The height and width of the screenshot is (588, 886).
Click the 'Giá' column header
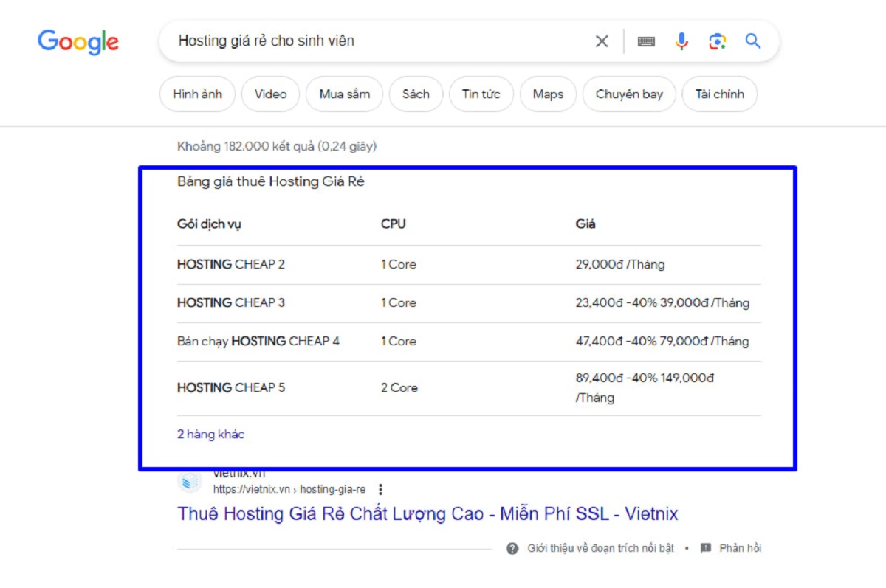coord(585,224)
